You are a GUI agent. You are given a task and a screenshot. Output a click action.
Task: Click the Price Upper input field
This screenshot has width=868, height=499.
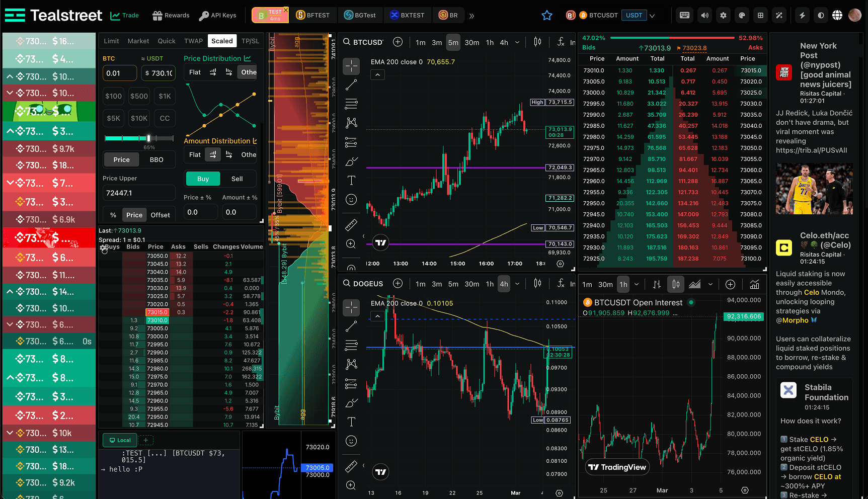click(139, 193)
